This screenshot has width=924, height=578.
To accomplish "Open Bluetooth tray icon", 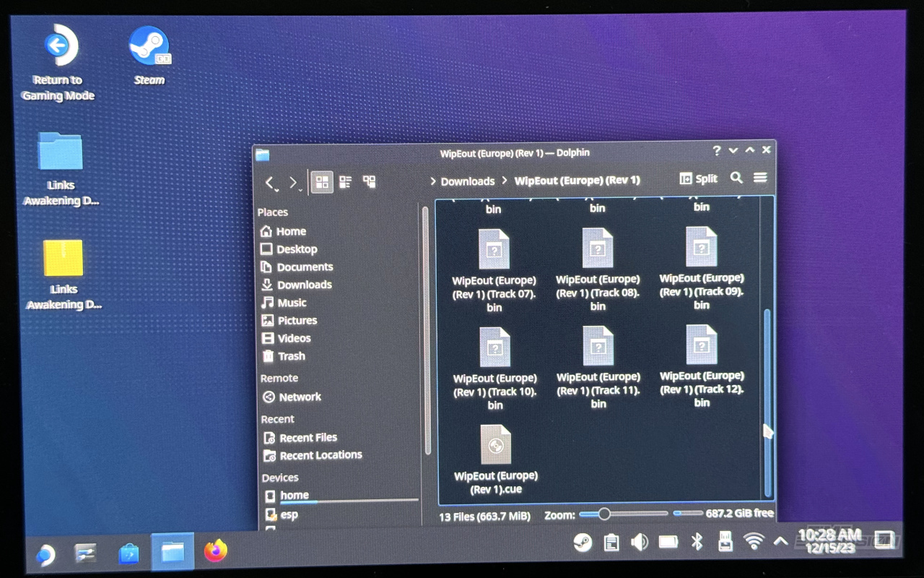I will (697, 541).
